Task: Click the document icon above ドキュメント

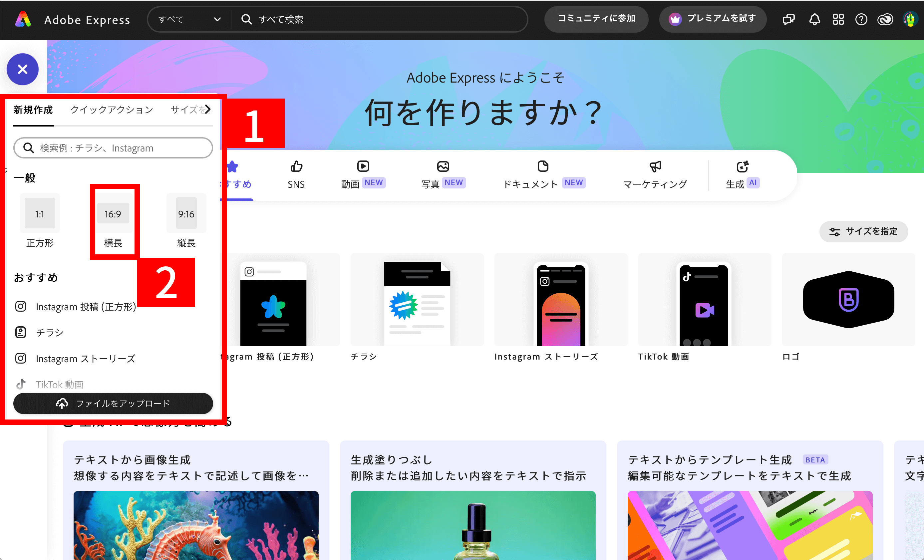Action: [543, 166]
